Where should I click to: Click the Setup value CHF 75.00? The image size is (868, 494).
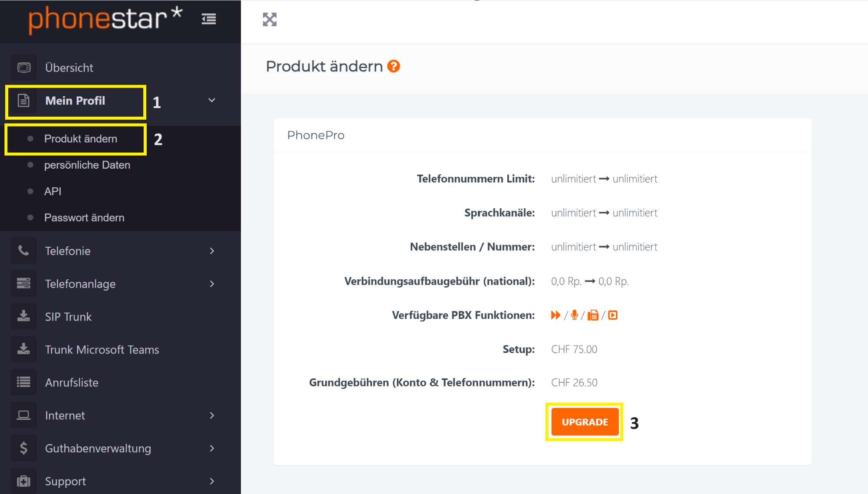click(574, 349)
